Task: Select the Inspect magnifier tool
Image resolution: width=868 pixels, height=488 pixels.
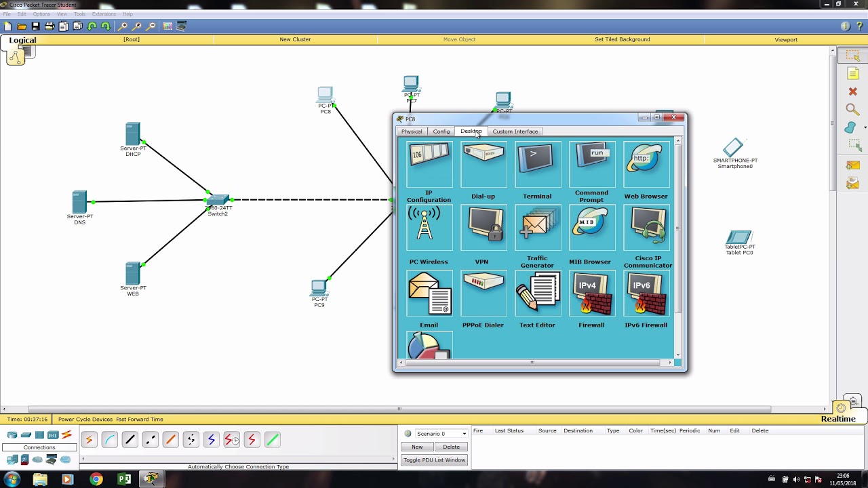Action: pyautogui.click(x=852, y=110)
